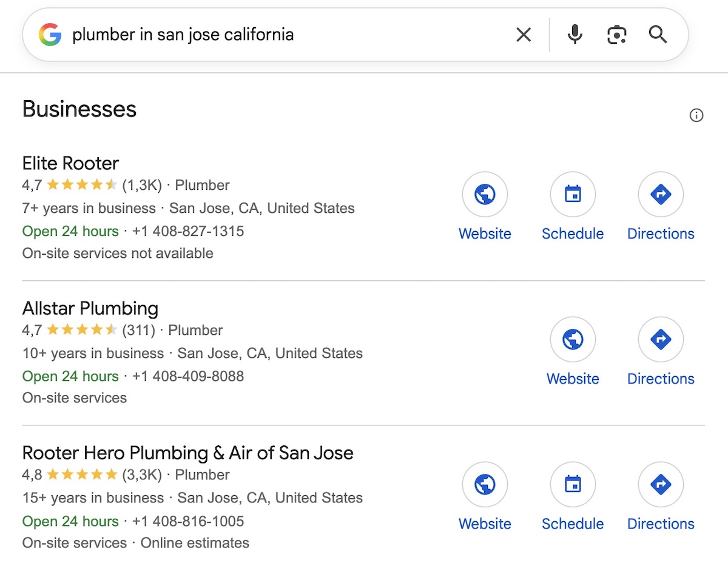Open Allstar Plumbing's listing
Image resolution: width=728 pixels, height=574 pixels.
(x=90, y=308)
